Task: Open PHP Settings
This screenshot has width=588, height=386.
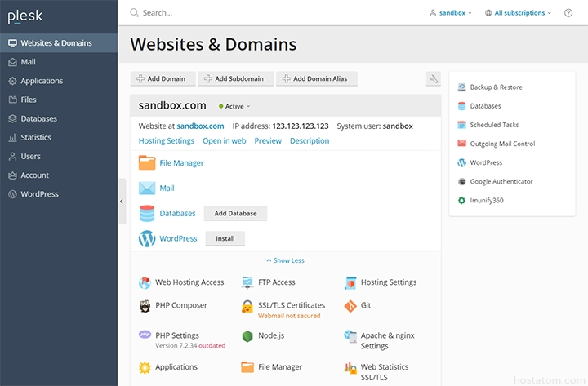Action: [x=177, y=335]
